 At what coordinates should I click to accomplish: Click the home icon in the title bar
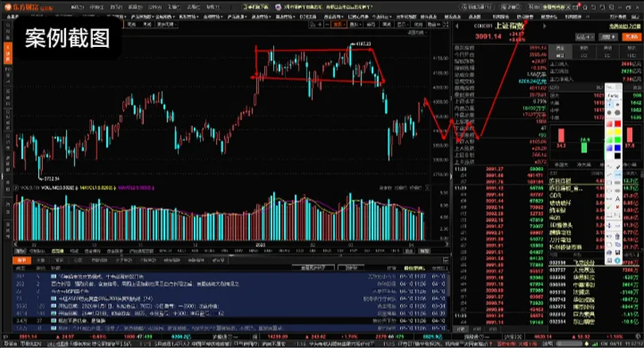[585, 7]
